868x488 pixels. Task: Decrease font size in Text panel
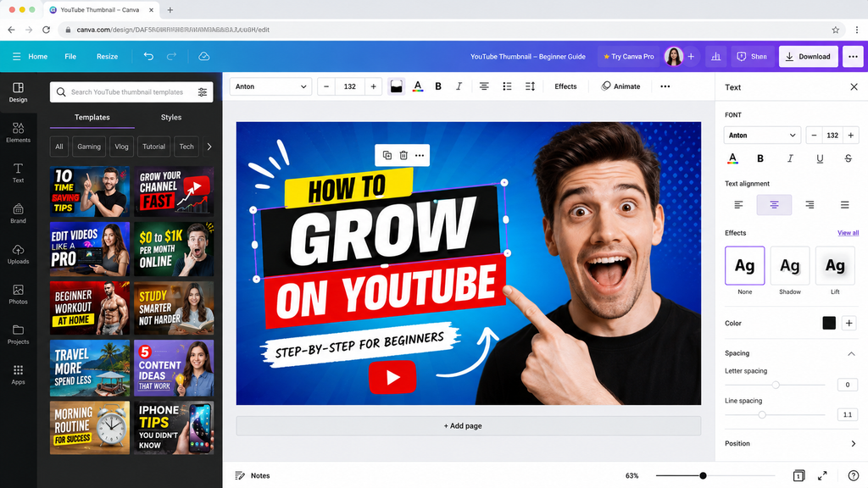[814, 135]
